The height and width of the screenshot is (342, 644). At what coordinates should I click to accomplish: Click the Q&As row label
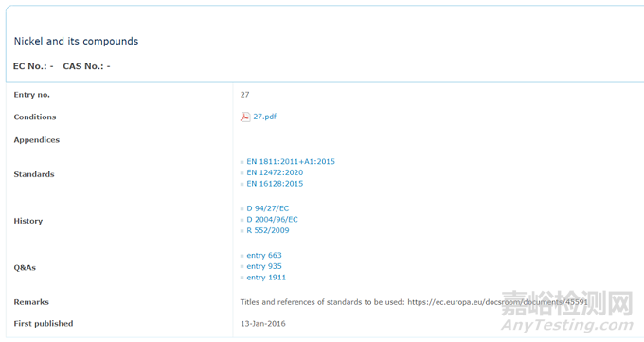point(25,267)
